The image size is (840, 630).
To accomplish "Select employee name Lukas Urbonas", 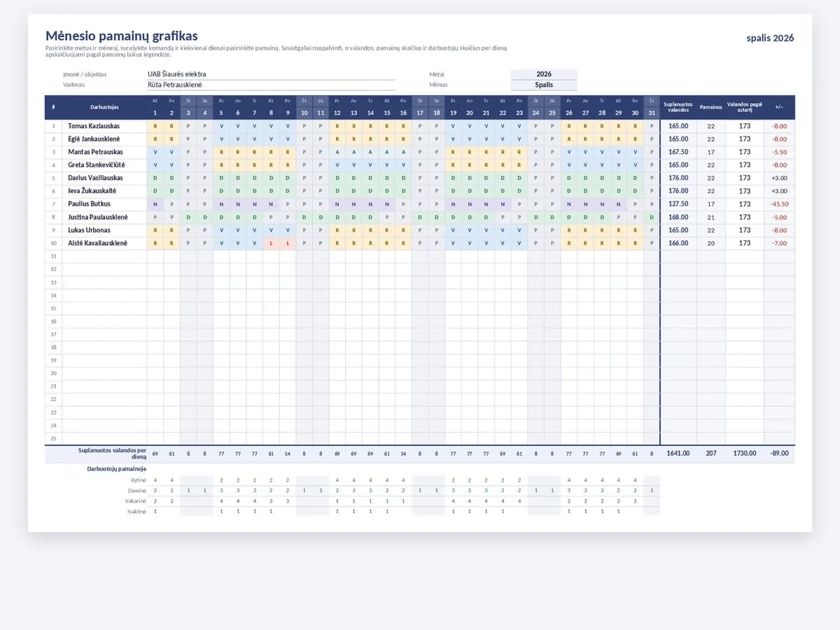I will click(89, 230).
